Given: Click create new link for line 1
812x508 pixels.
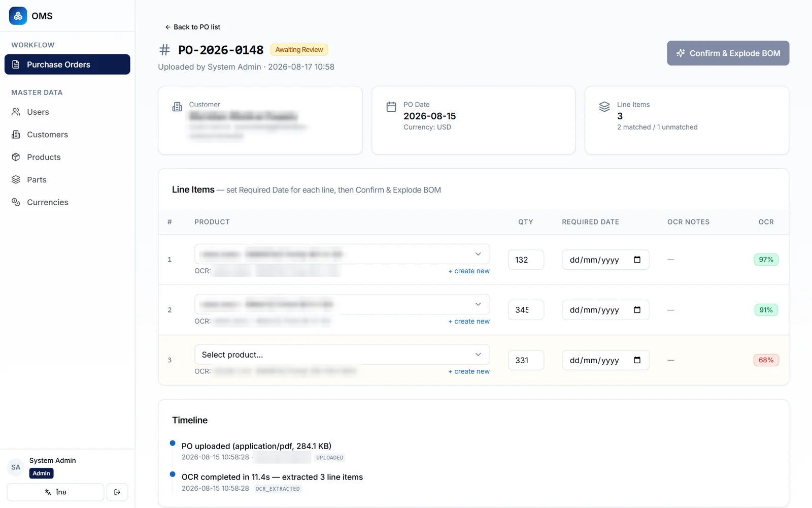Looking at the screenshot, I should coord(469,271).
